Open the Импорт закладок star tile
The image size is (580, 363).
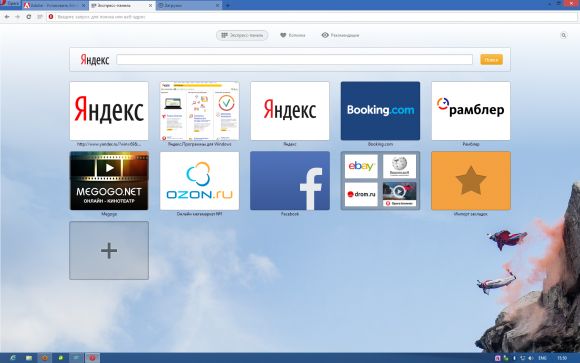coord(471,181)
